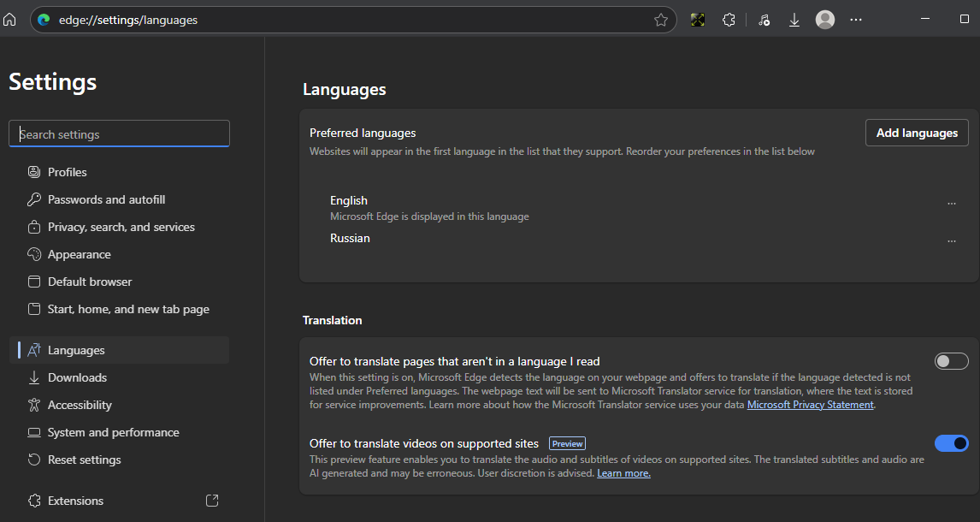Screen dimensions: 980x522
Task: Click the Languages page heading
Action: click(x=345, y=89)
